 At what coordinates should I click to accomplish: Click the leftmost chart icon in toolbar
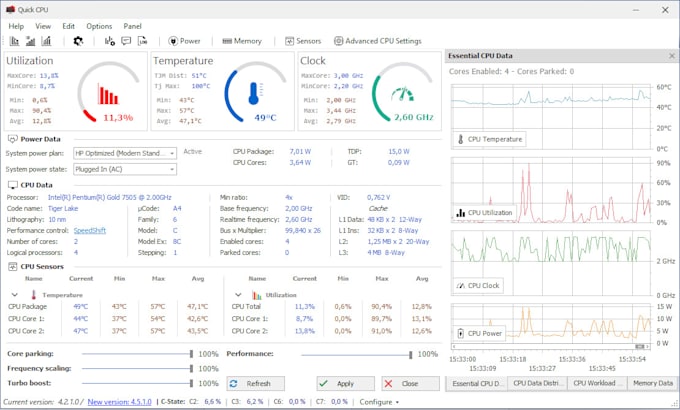point(15,41)
